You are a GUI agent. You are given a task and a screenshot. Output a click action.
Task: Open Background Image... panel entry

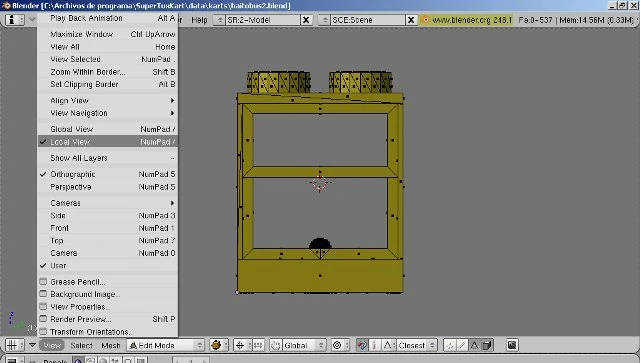[108, 294]
